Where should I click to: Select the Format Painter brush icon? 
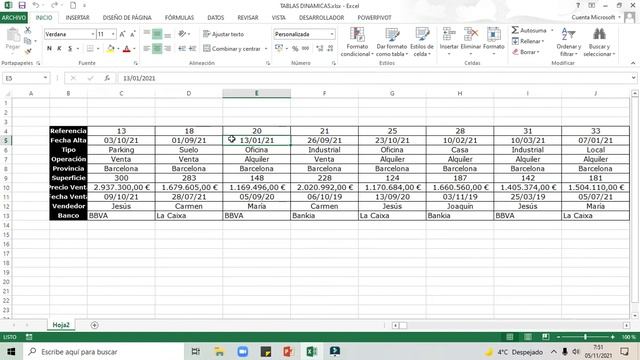[x=28, y=51]
